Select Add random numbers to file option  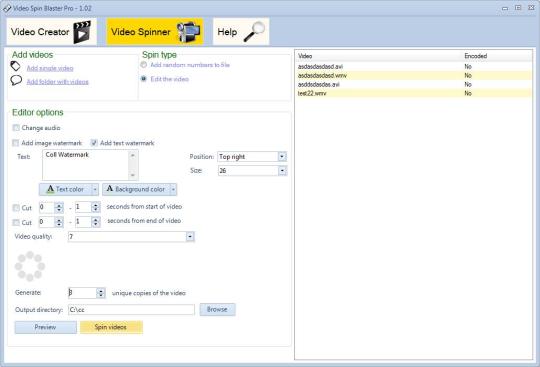point(144,65)
